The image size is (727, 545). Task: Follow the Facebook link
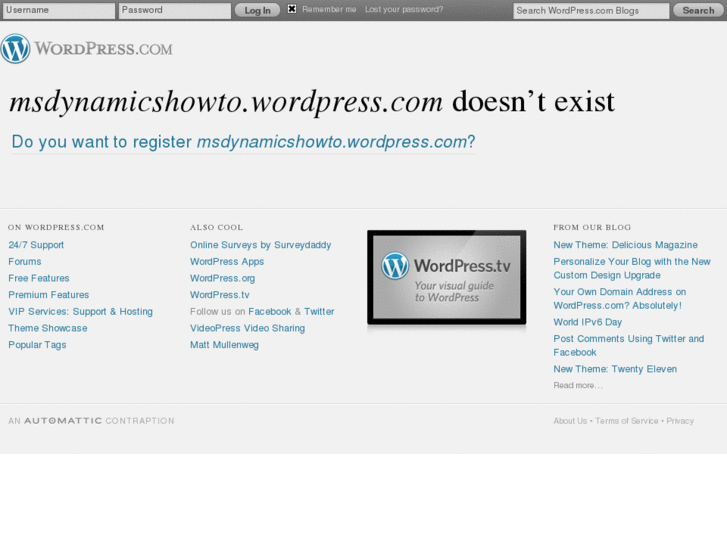click(x=270, y=312)
